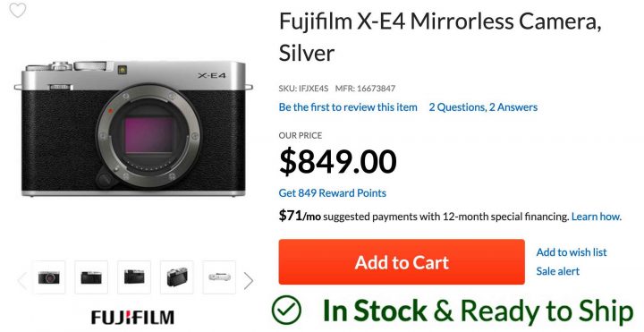Show next thumbnails with right chevron
644x332 pixels.
[x=249, y=281]
